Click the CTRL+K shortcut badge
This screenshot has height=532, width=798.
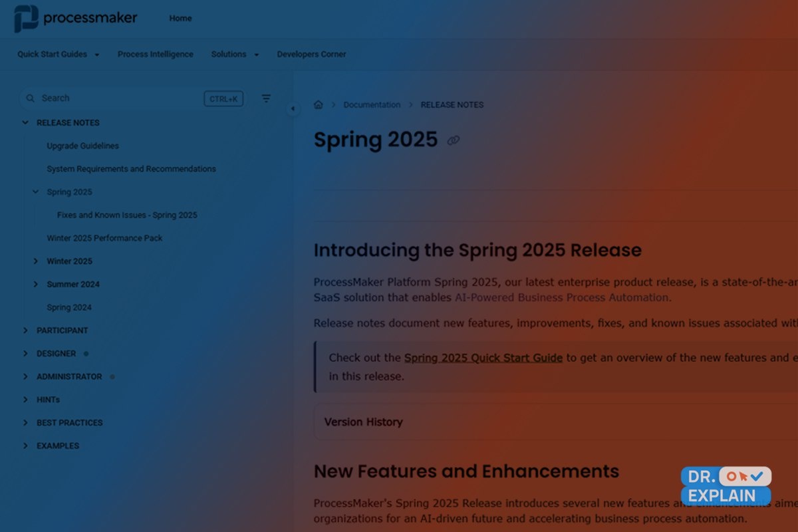pyautogui.click(x=223, y=99)
